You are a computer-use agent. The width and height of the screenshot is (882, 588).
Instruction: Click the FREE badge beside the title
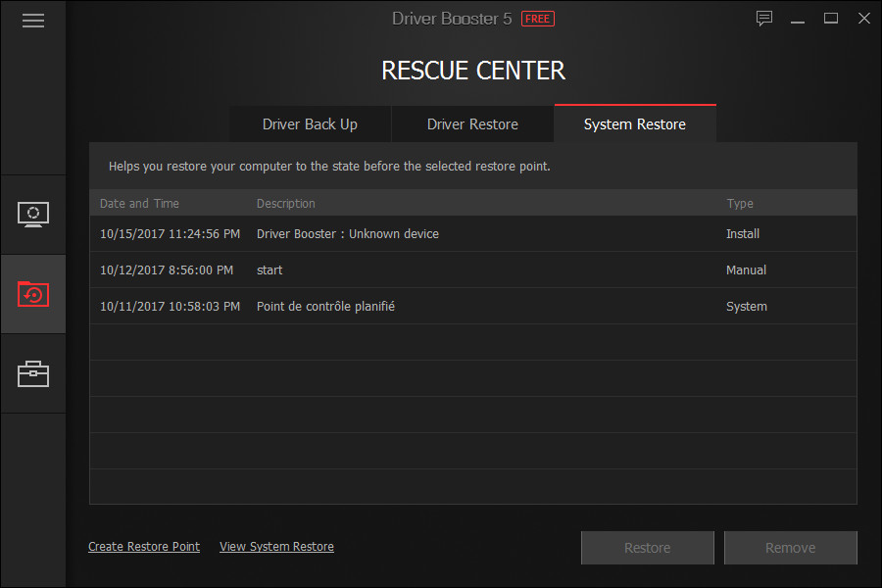pos(537,18)
